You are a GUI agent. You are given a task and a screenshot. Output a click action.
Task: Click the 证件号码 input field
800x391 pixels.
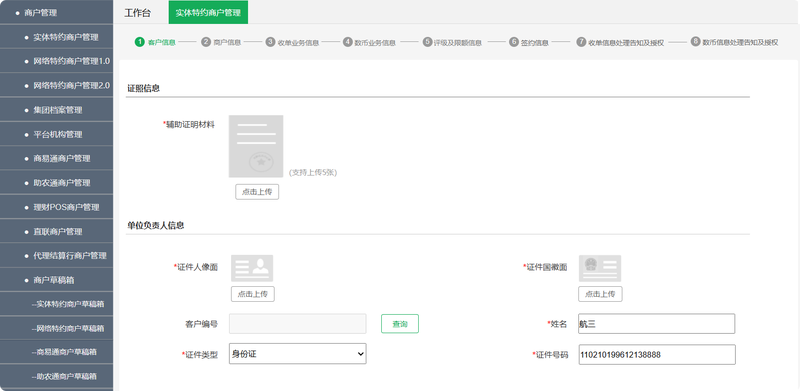point(657,355)
